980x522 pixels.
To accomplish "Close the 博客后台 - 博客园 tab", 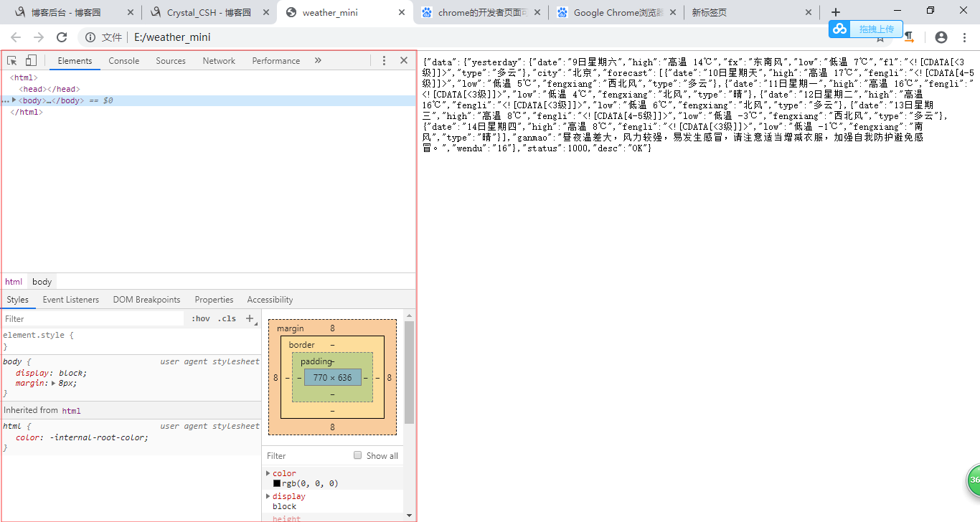I will pos(130,13).
